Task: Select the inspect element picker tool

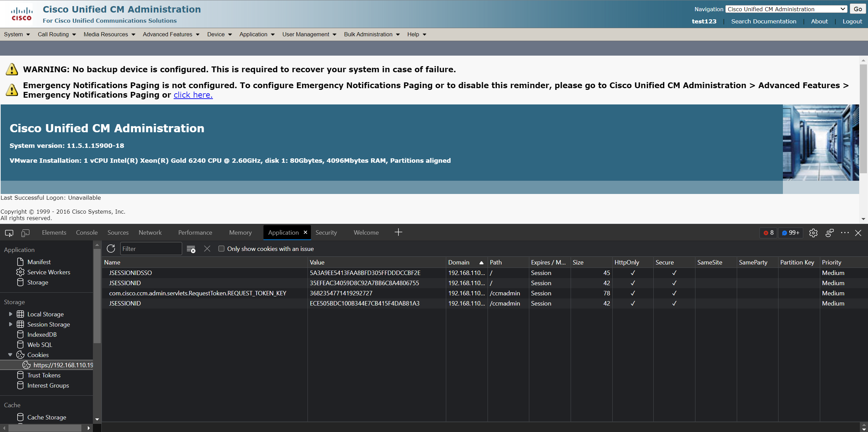Action: (x=9, y=233)
